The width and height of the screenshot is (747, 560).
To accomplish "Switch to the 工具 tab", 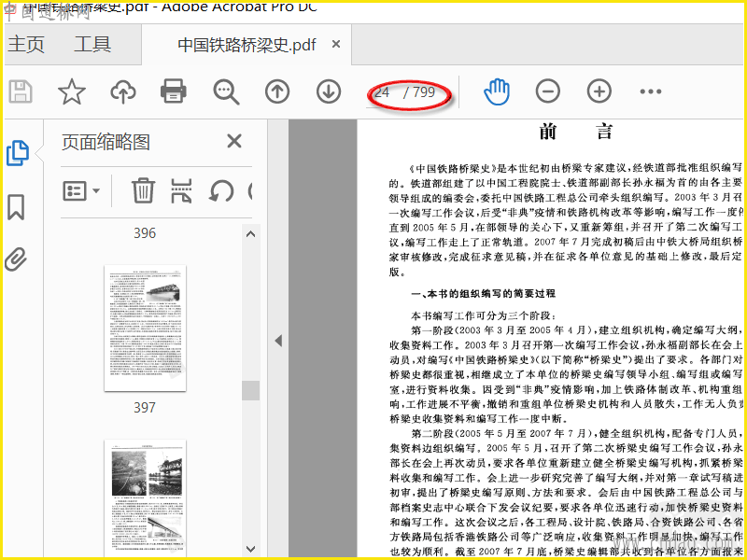I will tap(92, 44).
